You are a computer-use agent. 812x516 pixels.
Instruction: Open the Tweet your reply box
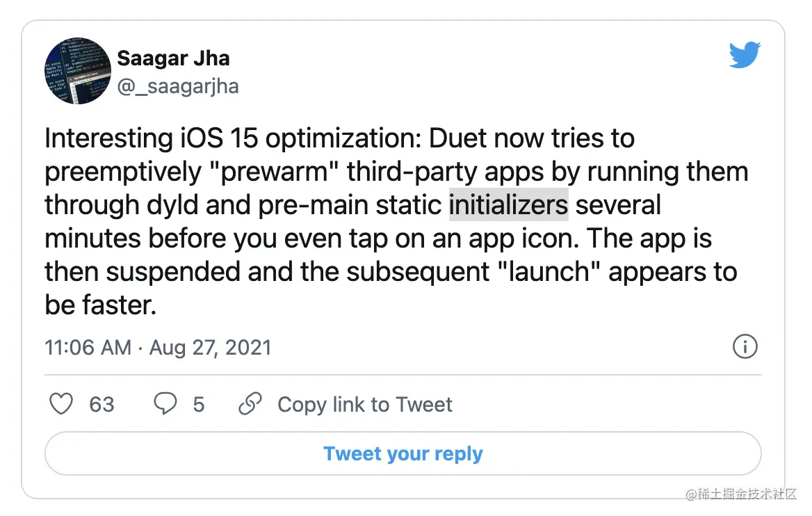coord(403,453)
